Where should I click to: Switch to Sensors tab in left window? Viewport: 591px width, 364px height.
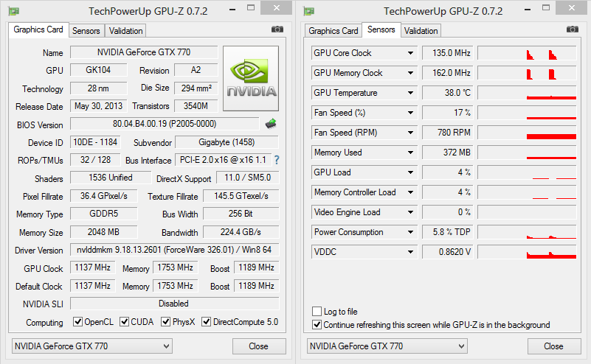coord(86,31)
